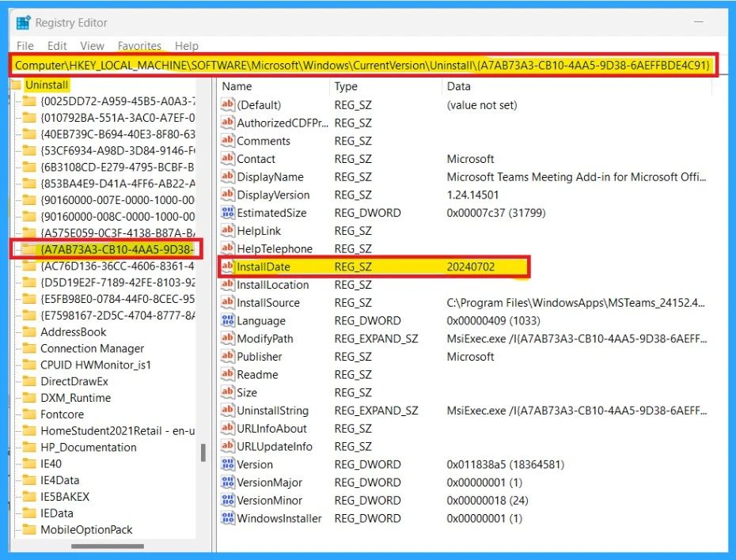Viewport: 736px width, 560px height.
Task: Click folder icon of {010792BA-551A-3AC0 key
Action: click(29, 118)
